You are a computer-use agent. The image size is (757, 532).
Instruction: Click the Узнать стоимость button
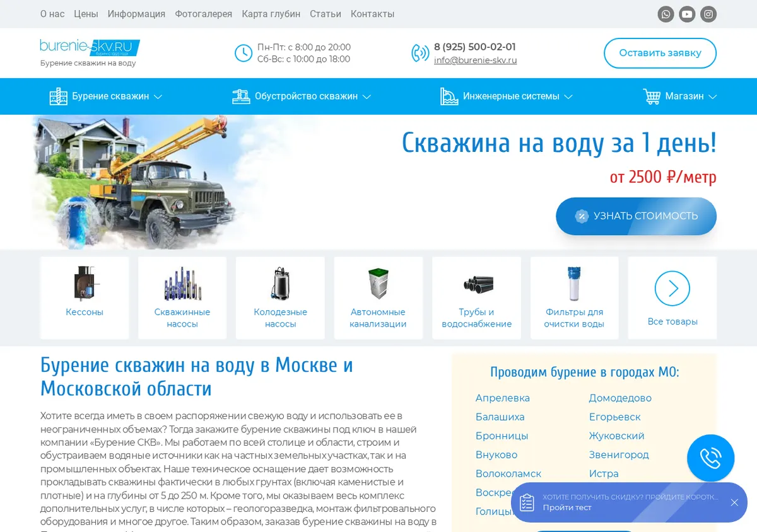636,216
